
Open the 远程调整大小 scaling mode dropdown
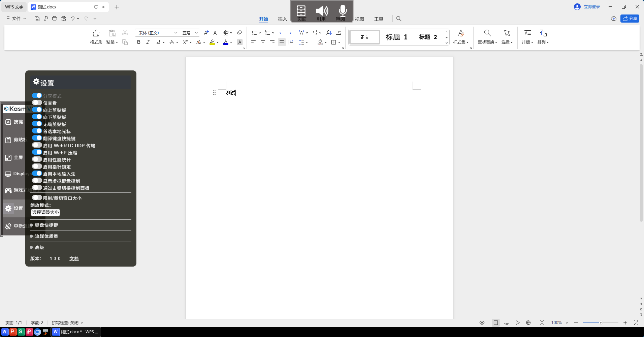[45, 212]
